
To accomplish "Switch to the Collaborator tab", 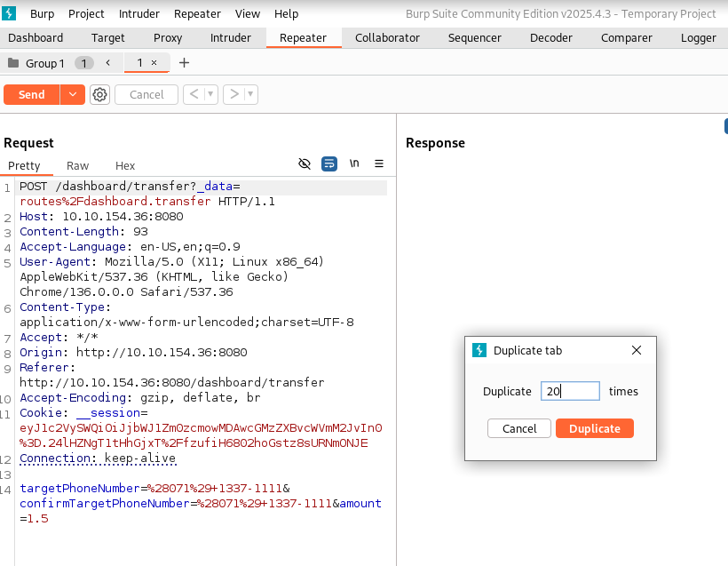I will point(387,37).
